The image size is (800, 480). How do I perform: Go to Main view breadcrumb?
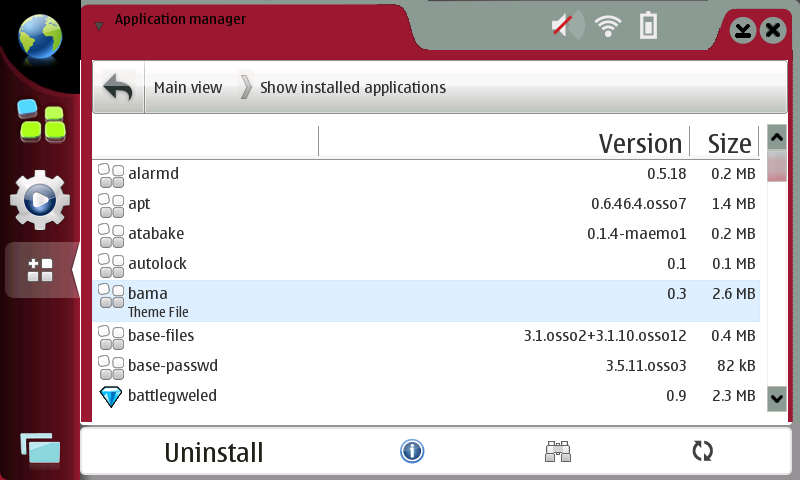[188, 88]
